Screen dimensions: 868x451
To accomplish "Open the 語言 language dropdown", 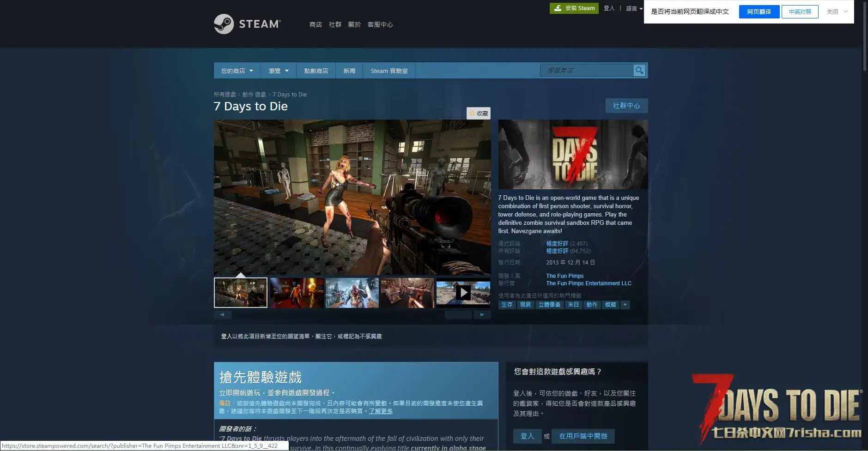I will (634, 8).
